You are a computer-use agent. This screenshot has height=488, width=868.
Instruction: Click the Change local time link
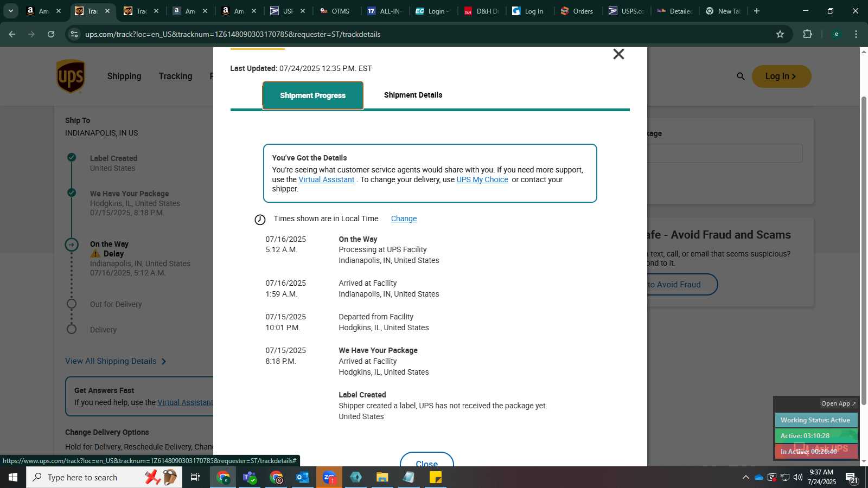pyautogui.click(x=404, y=219)
